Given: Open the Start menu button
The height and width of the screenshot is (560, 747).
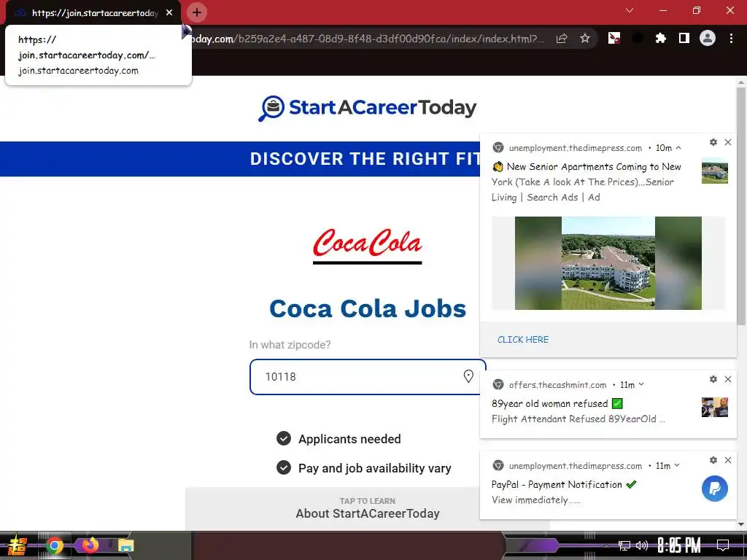Looking at the screenshot, I should click(x=17, y=545).
